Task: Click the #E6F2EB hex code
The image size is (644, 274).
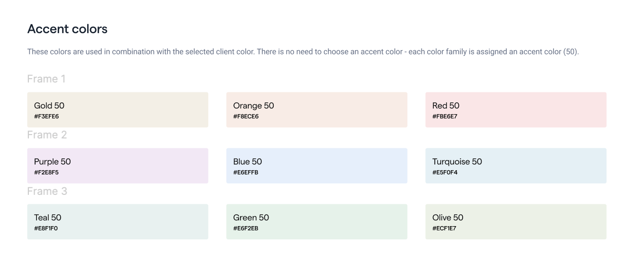Action: tap(245, 228)
